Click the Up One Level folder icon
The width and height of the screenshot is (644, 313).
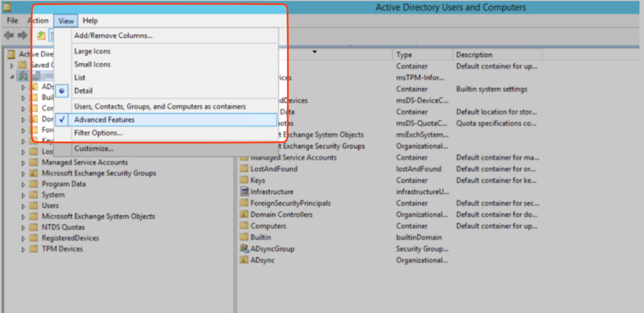click(41, 35)
